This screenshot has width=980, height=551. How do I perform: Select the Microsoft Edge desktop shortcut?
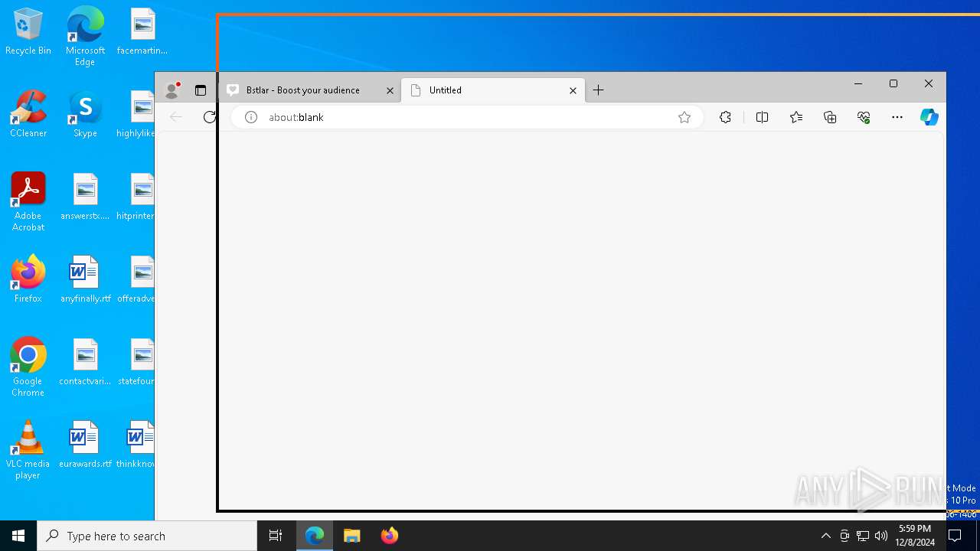pos(85,36)
